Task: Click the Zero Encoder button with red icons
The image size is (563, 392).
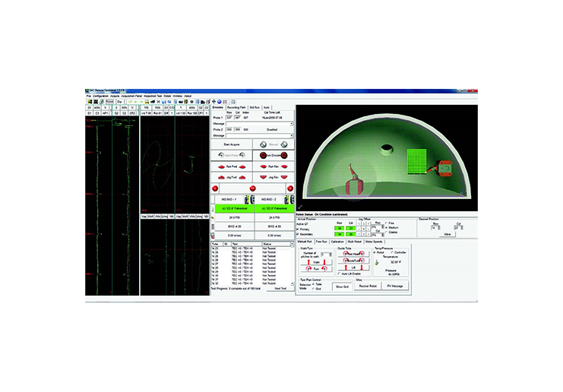Action: [x=274, y=155]
